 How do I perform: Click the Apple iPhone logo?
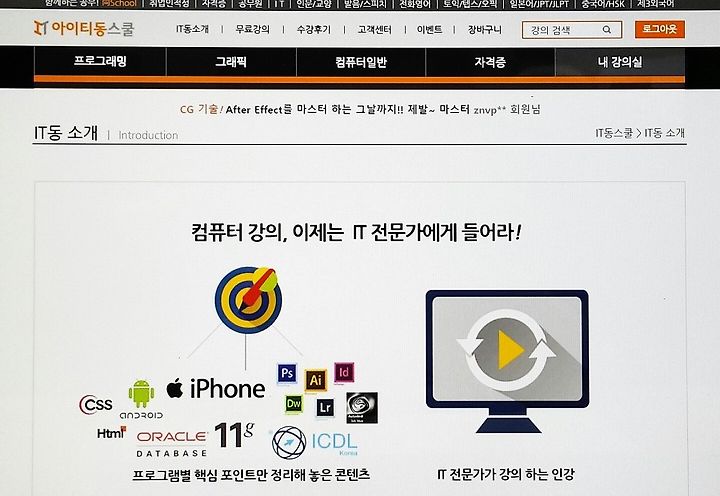tap(215, 389)
